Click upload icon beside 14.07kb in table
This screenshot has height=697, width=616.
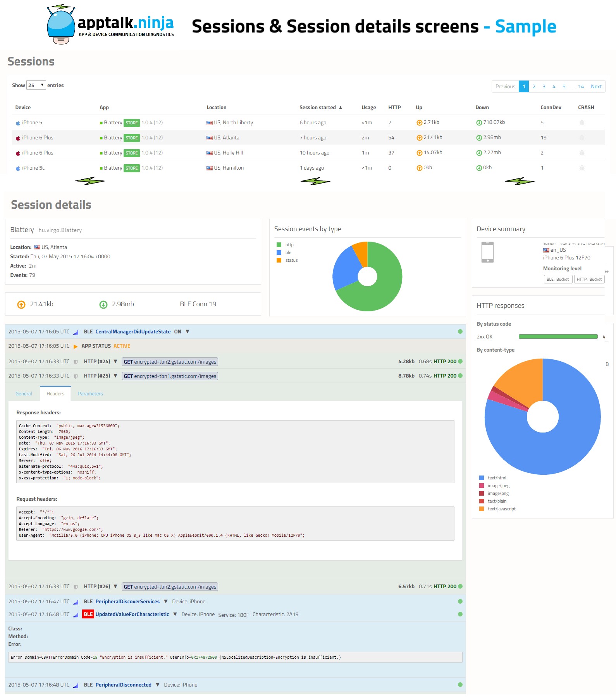tap(419, 153)
